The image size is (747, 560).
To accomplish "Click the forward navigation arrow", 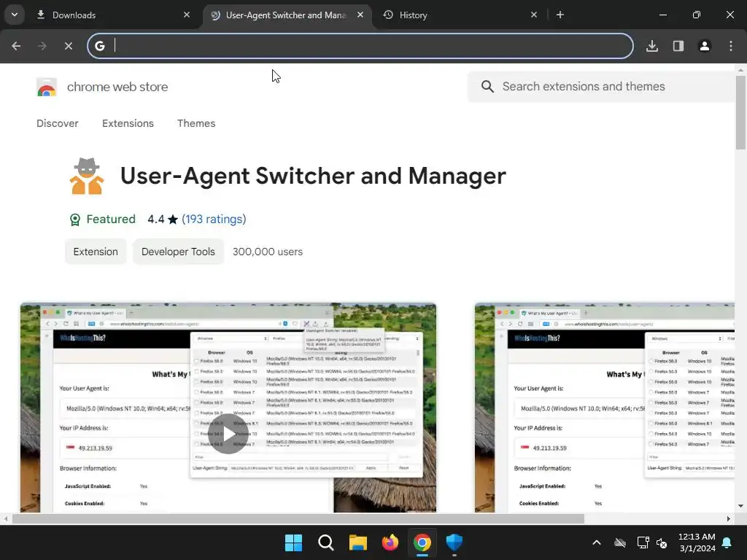I will pyautogui.click(x=42, y=46).
